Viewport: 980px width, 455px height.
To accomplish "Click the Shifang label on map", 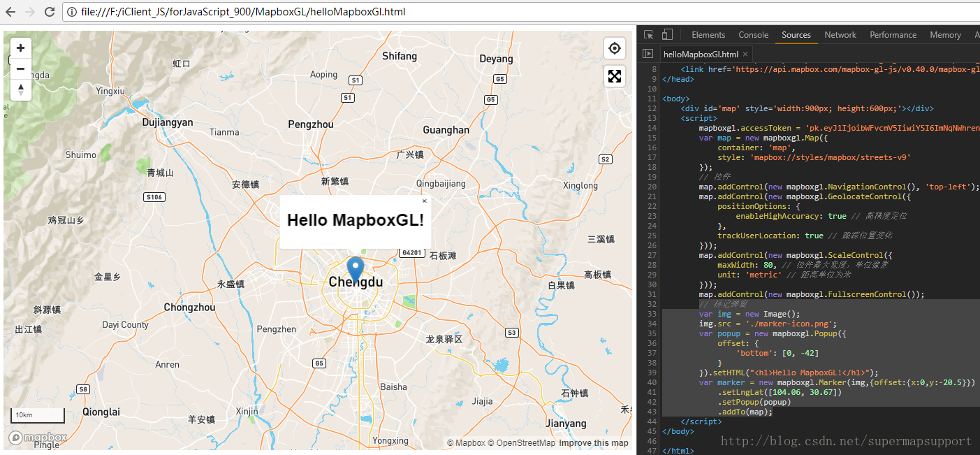I will point(400,56).
